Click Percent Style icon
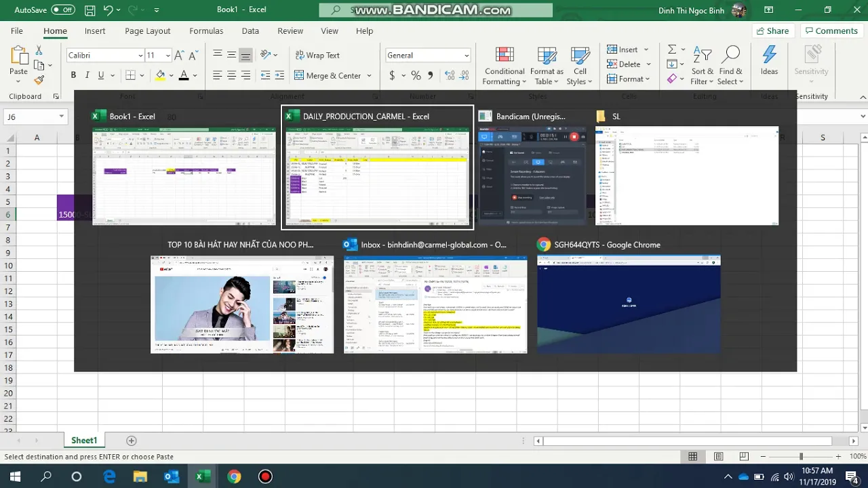868x488 pixels. (416, 75)
